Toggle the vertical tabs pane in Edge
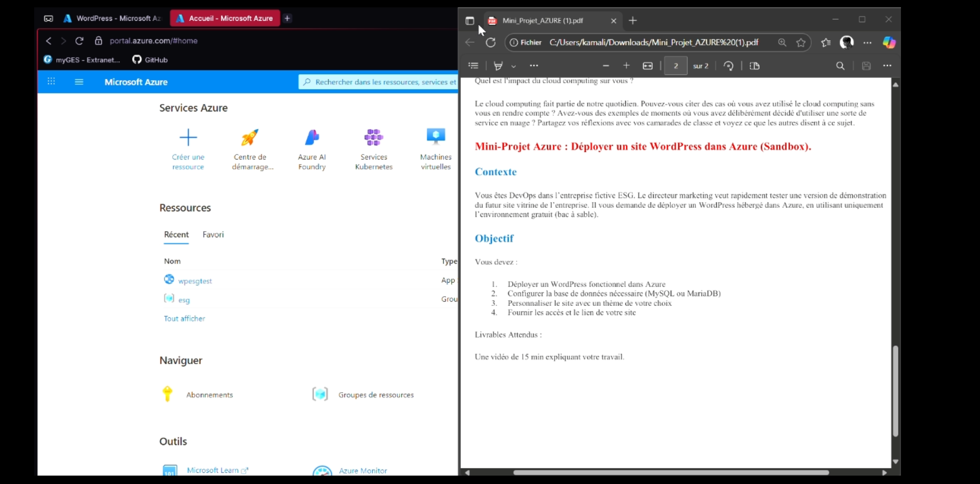 pyautogui.click(x=470, y=21)
